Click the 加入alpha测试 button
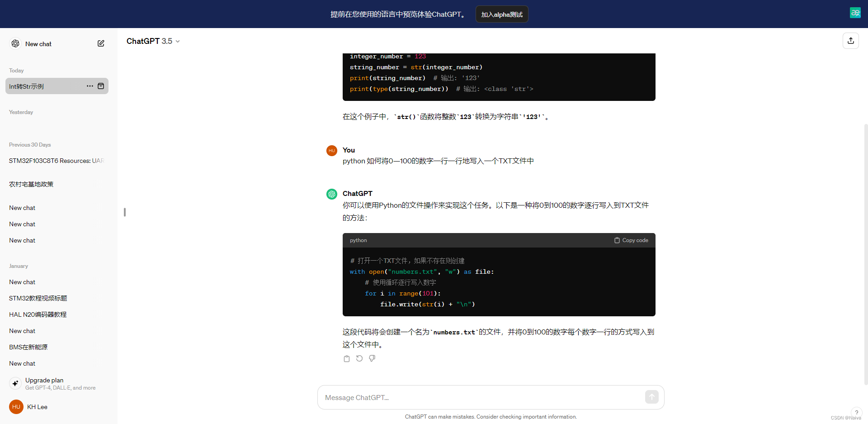This screenshot has height=424, width=868. point(502,14)
